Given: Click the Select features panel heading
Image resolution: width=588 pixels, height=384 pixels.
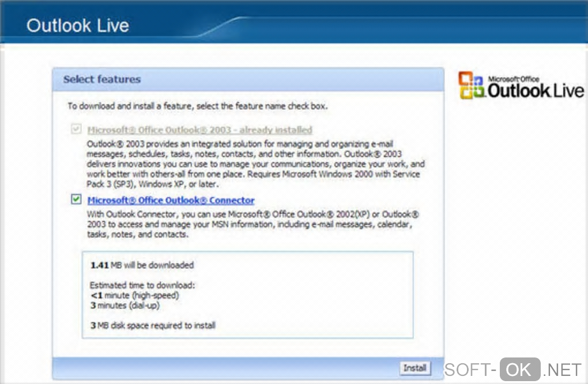Looking at the screenshot, I should (102, 79).
